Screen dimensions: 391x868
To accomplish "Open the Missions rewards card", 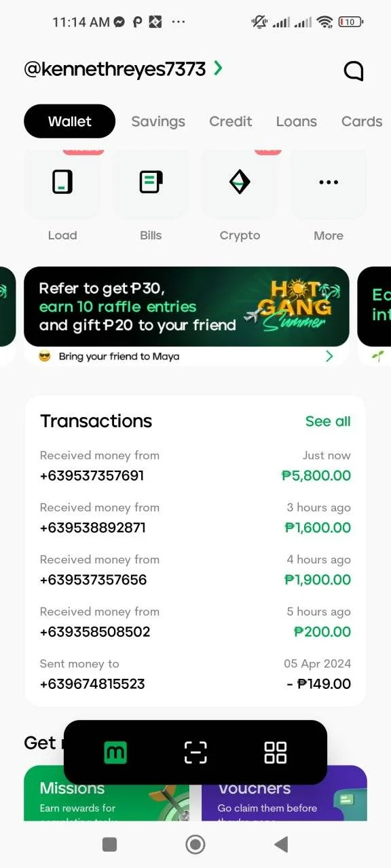I will (107, 793).
